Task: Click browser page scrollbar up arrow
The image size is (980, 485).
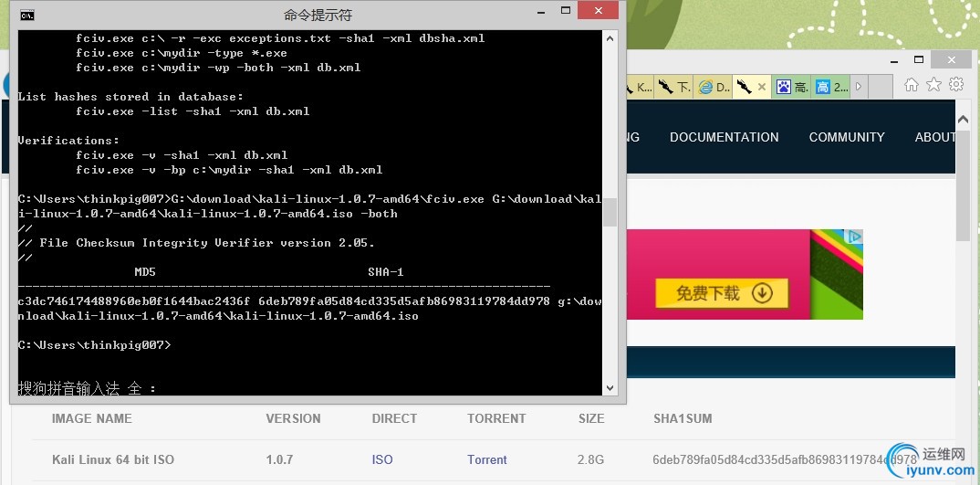Action: click(964, 120)
